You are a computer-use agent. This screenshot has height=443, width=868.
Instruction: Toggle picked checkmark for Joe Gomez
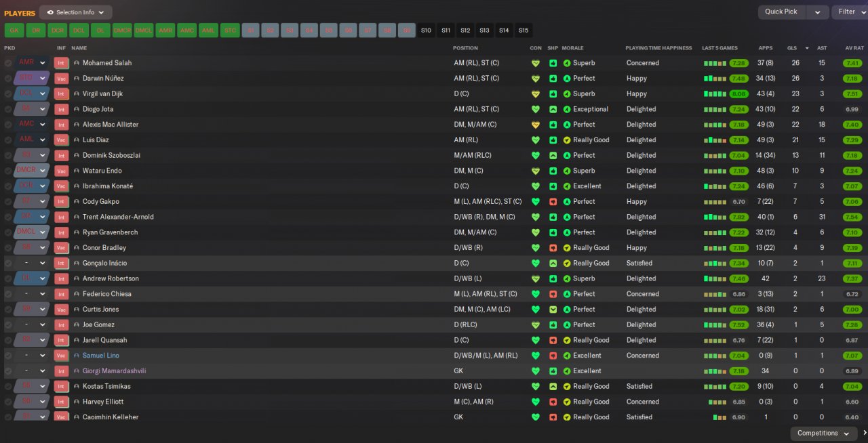(8, 325)
